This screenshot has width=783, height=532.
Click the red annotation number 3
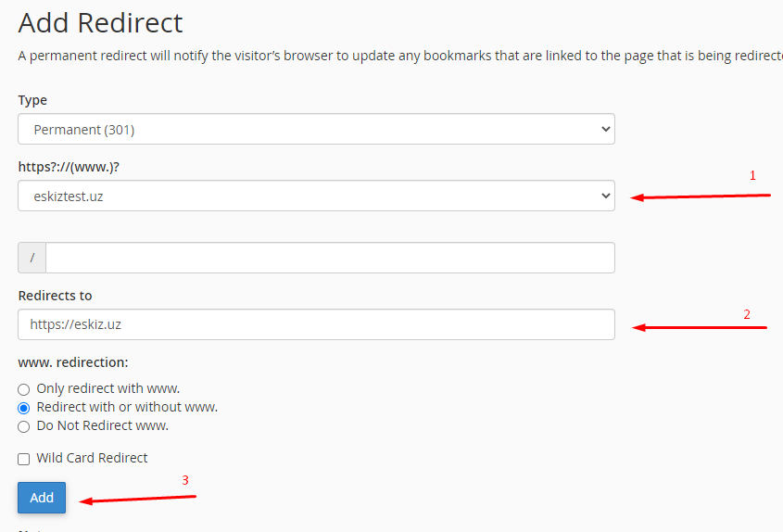[x=185, y=480]
